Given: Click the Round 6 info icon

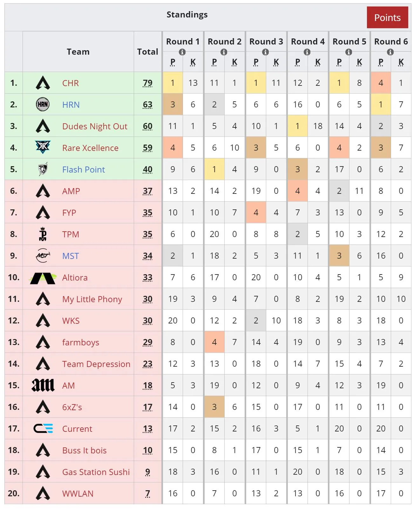Looking at the screenshot, I should coord(390,52).
